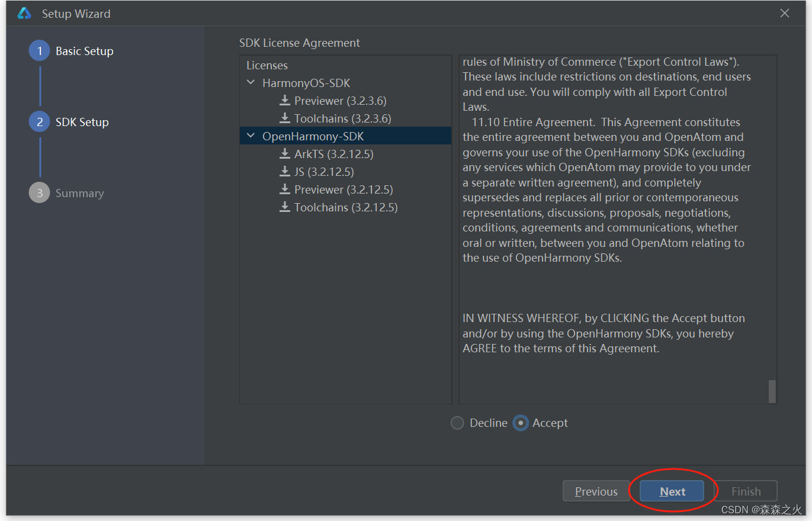Select the OpenHarmony-SDK license row

click(x=345, y=136)
